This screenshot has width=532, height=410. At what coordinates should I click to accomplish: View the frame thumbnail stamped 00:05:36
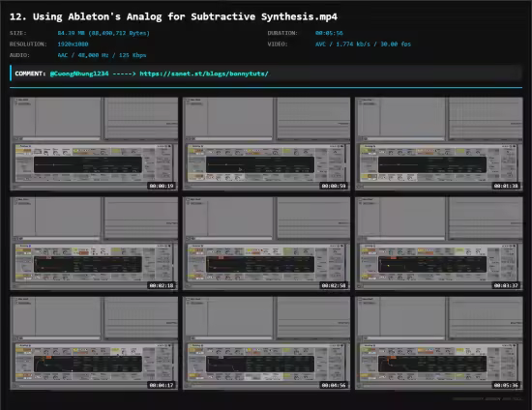coord(439,343)
